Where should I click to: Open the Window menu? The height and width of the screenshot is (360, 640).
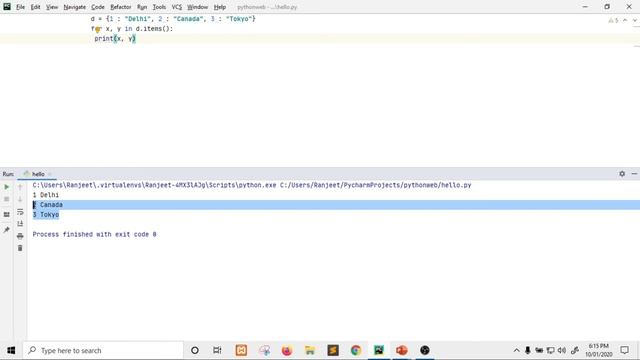coord(198,7)
